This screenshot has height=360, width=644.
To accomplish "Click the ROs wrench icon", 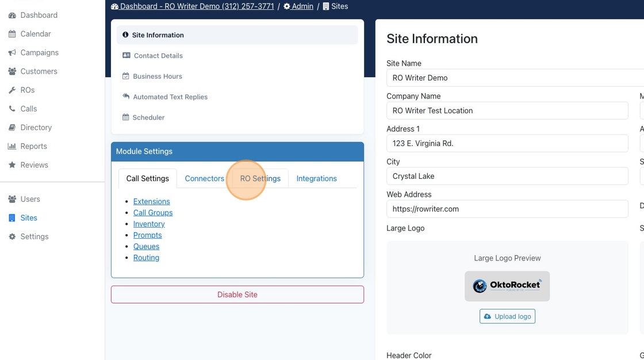I will pos(12,90).
